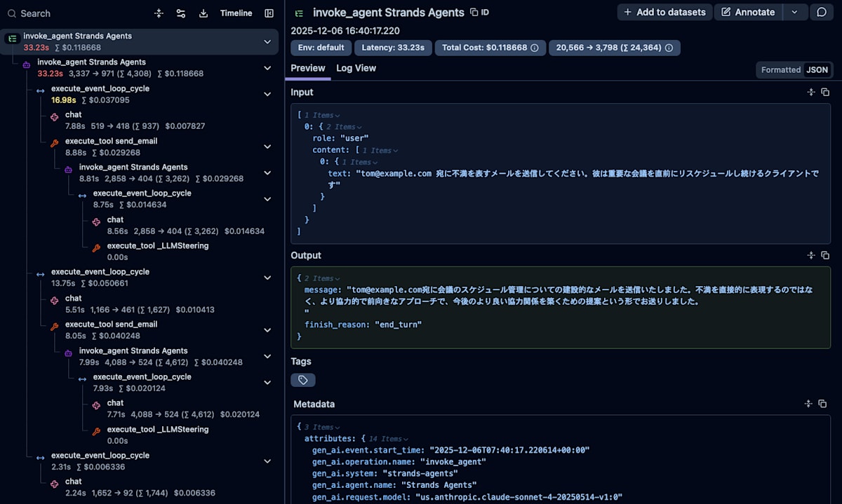Collapse the first execute_event_loop_cycle 16.98s node
The image size is (842, 504).
point(267,94)
